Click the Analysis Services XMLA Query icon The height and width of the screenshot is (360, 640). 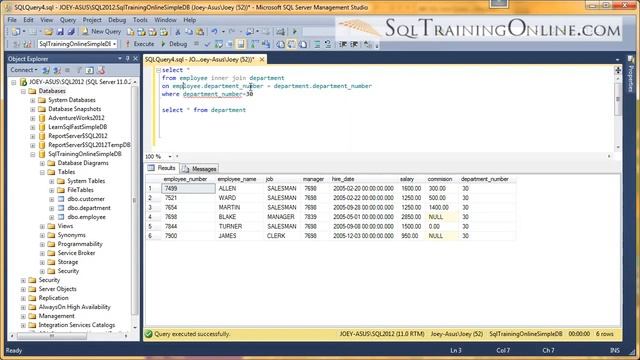tap(163, 31)
